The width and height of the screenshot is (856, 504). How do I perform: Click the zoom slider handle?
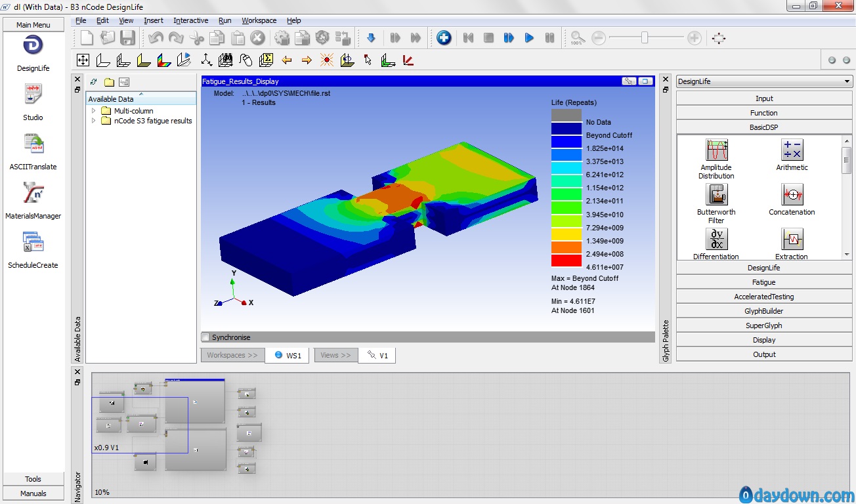pos(645,38)
